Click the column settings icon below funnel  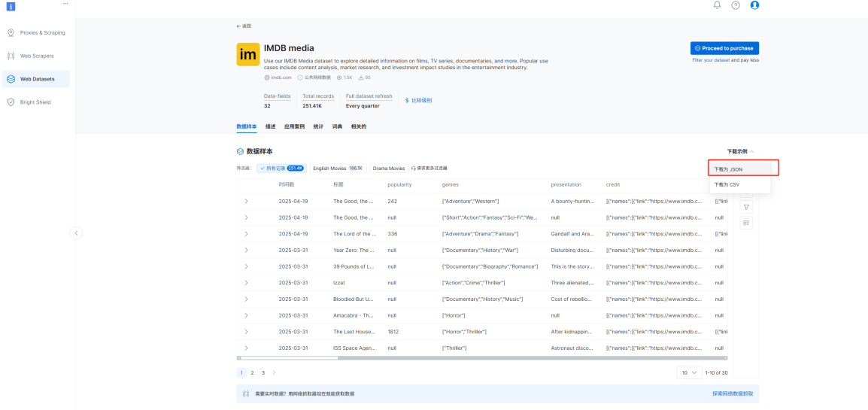[746, 223]
